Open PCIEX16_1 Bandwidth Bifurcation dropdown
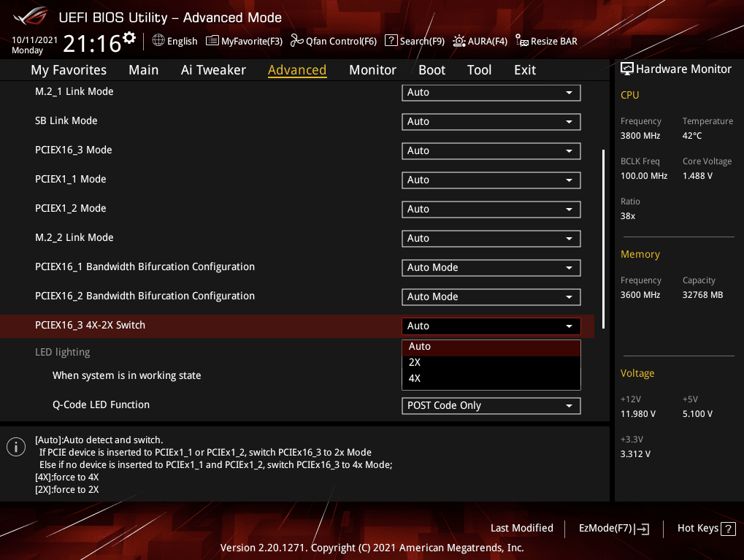Viewport: 744px width, 560px height. coord(491,268)
